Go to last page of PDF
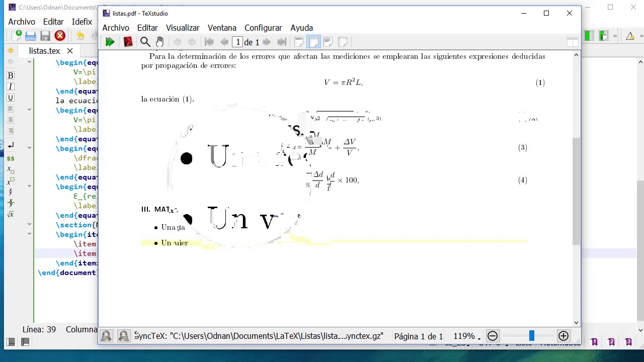644x362 pixels. tap(282, 42)
